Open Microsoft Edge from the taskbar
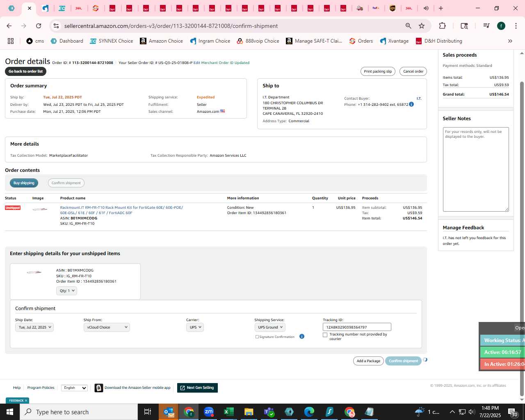The width and height of the screenshot is (525, 420). 309,412
